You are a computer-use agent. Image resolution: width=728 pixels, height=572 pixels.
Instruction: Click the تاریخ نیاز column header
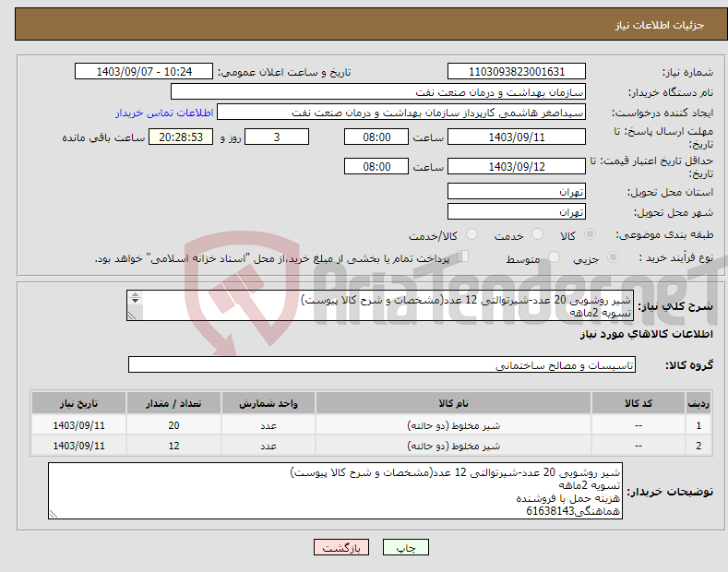(x=79, y=403)
